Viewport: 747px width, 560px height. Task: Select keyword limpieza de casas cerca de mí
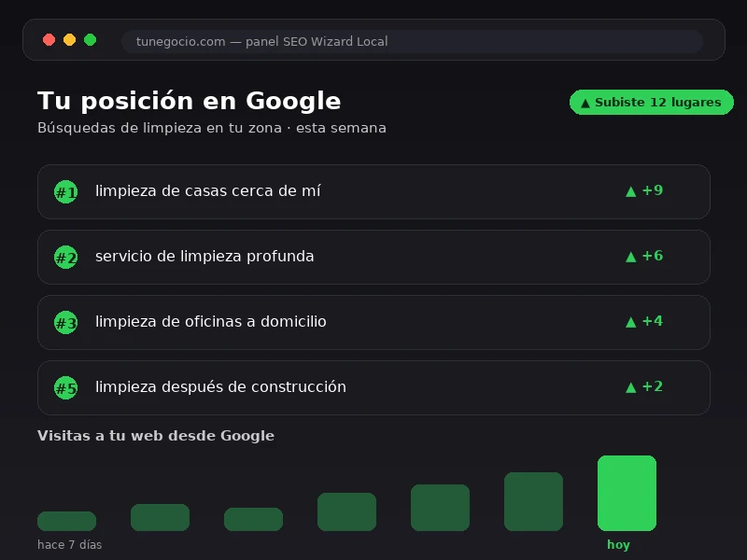coord(207,191)
